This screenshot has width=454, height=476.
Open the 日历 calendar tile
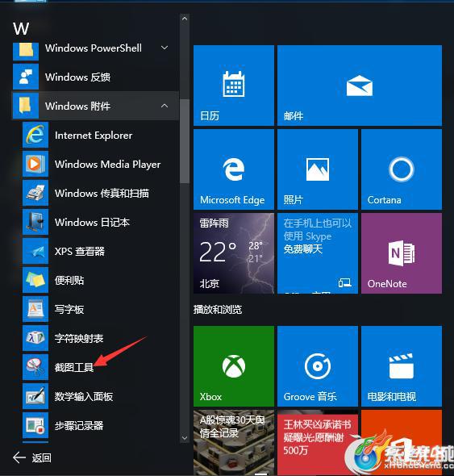tap(234, 86)
